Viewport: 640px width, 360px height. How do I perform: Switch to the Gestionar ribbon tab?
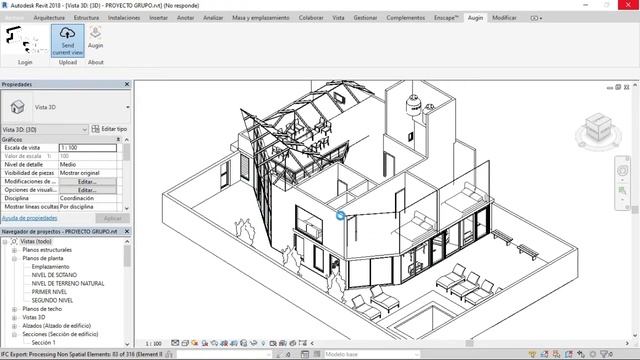pyautogui.click(x=365, y=18)
